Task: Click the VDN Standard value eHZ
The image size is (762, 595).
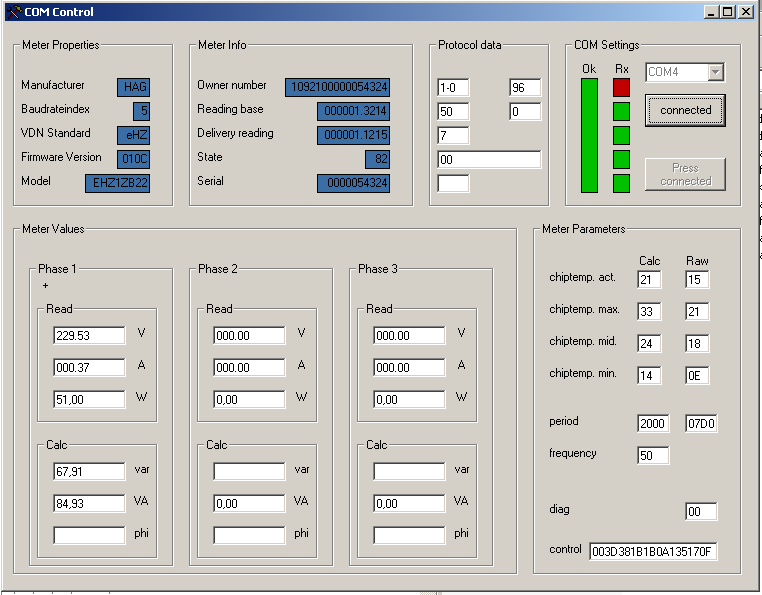Action: point(133,135)
